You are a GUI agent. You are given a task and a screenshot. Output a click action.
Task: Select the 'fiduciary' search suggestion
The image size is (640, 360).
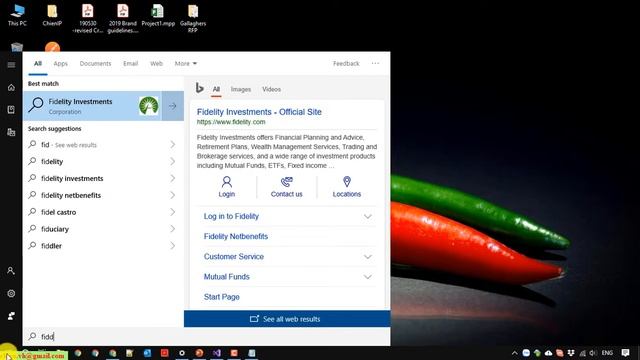coord(103,229)
